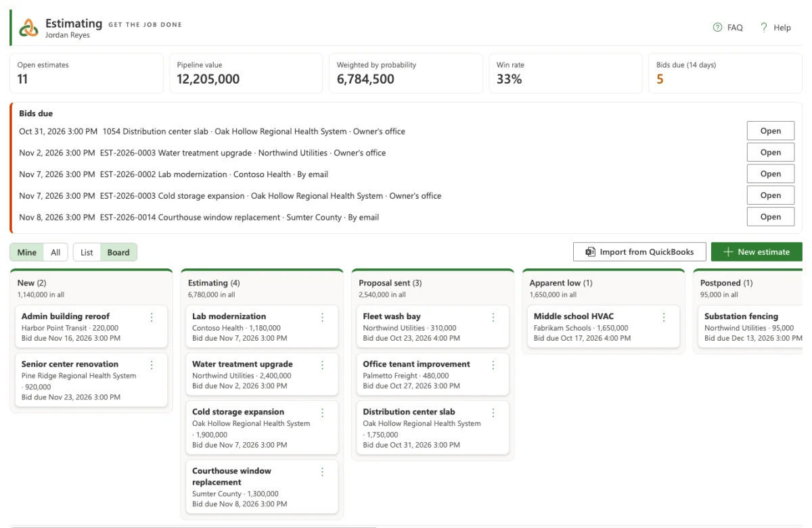Open the Senior center renovation card
The width and height of the screenshot is (812, 528).
point(91,381)
